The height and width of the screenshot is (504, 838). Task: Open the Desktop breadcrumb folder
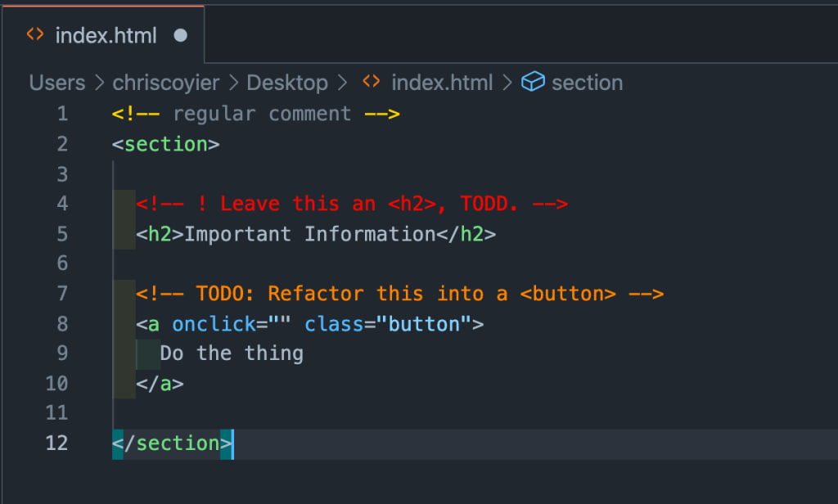287,83
